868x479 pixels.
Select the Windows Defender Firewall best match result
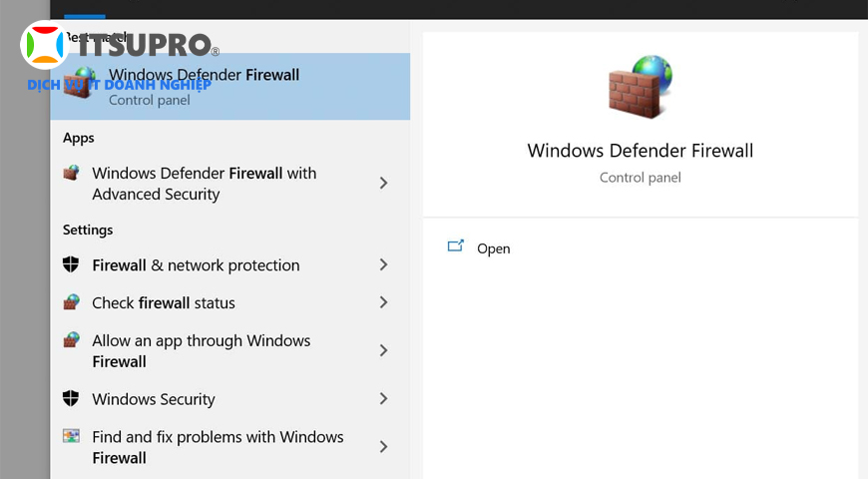click(x=229, y=87)
